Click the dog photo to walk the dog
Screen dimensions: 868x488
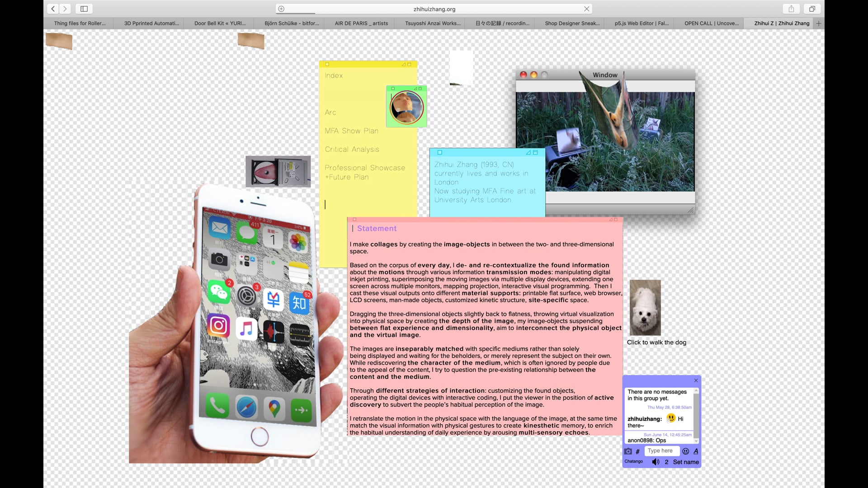[645, 308]
